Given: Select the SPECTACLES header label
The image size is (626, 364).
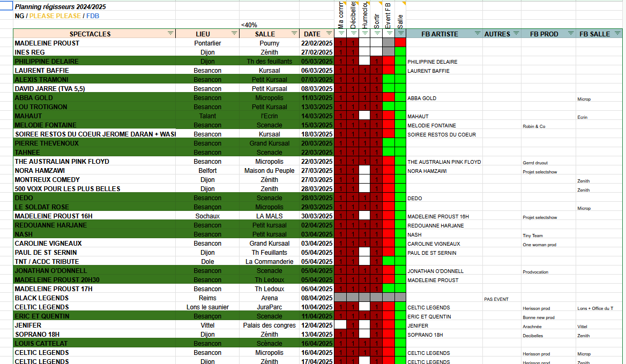Looking at the screenshot, I should pyautogui.click(x=90, y=34).
